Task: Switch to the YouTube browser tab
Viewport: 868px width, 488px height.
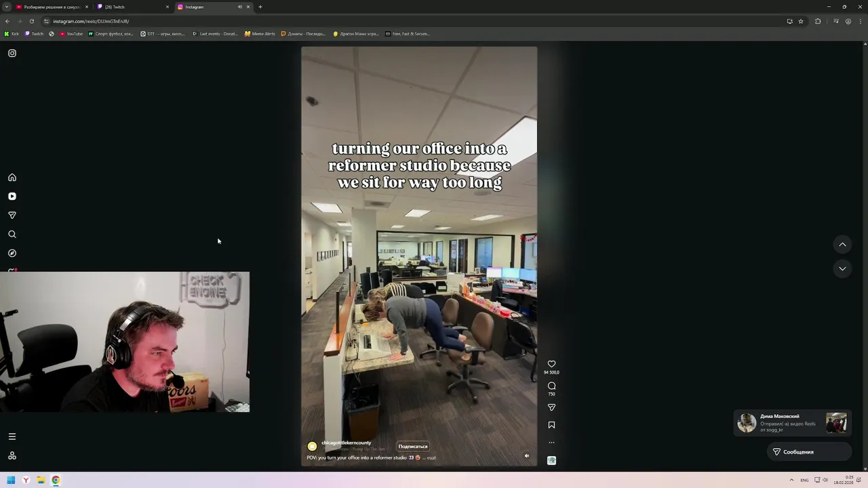Action: (52, 7)
